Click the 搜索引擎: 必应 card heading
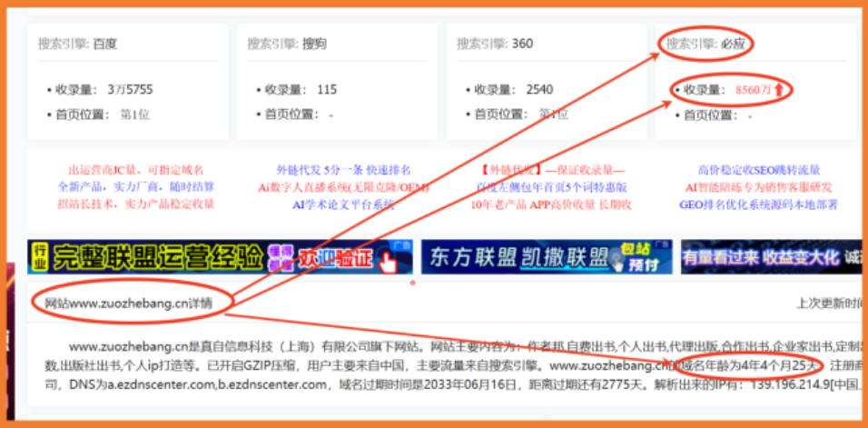The height and width of the screenshot is (428, 868). [705, 44]
